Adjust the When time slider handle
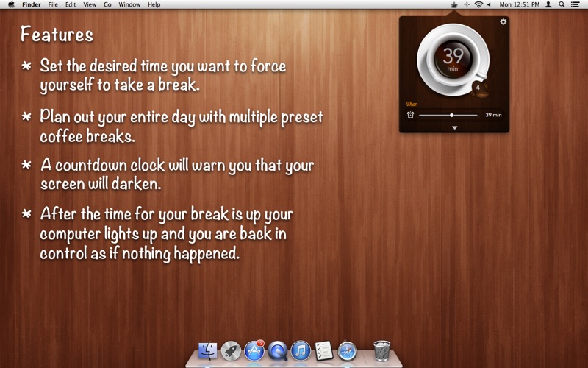Image resolution: width=588 pixels, height=368 pixels. (x=451, y=116)
